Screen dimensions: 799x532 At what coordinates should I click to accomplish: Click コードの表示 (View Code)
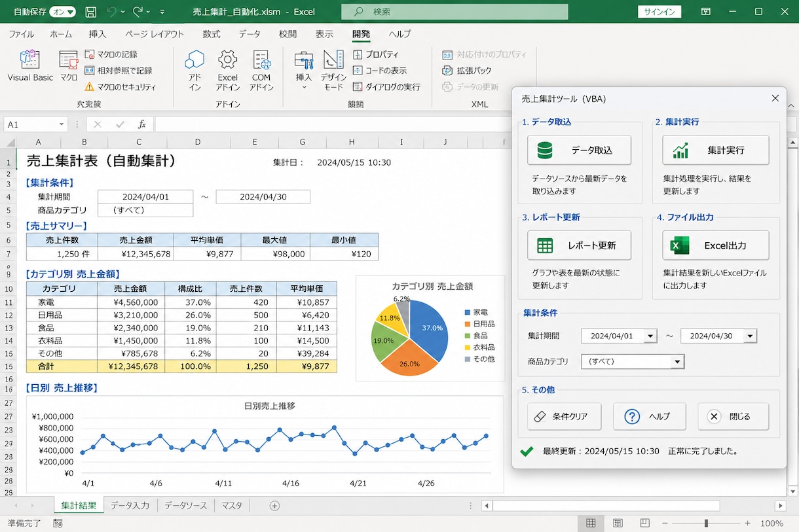(380, 70)
